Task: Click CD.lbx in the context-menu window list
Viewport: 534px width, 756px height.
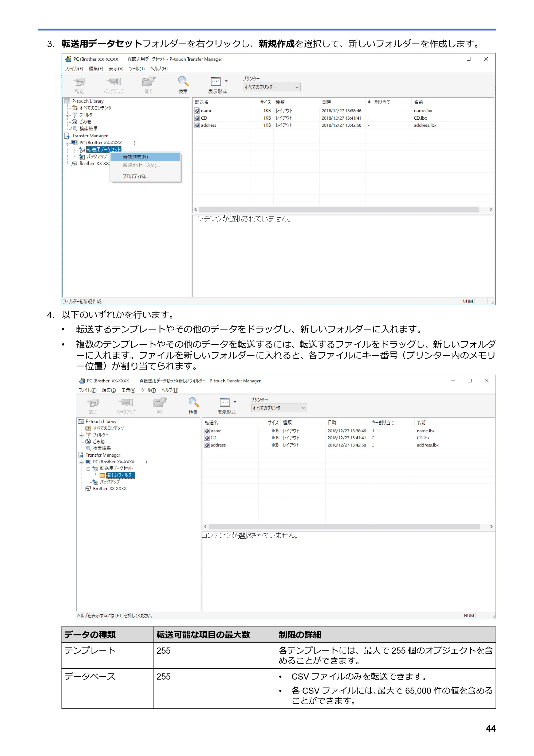Action: click(420, 118)
